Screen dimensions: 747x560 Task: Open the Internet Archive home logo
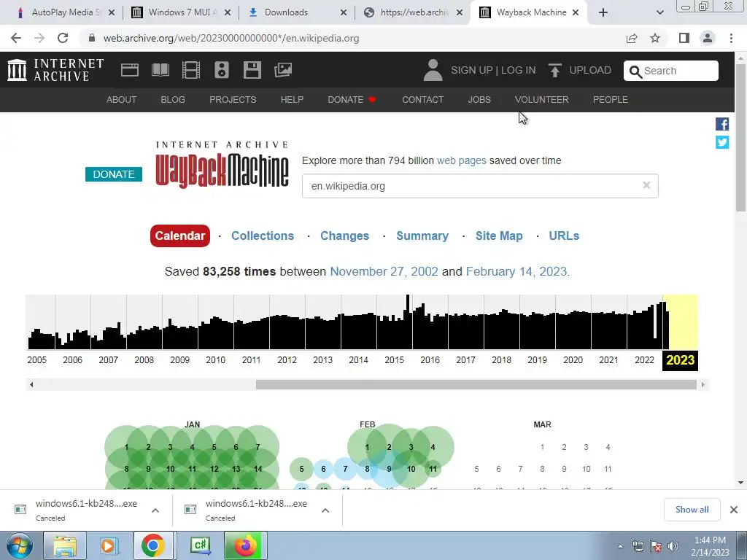(55, 70)
